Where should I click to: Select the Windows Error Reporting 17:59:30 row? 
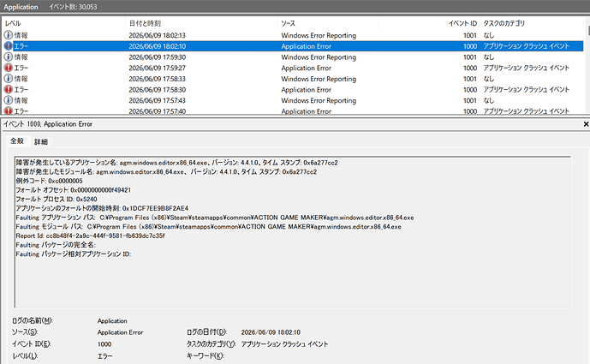click(x=293, y=57)
